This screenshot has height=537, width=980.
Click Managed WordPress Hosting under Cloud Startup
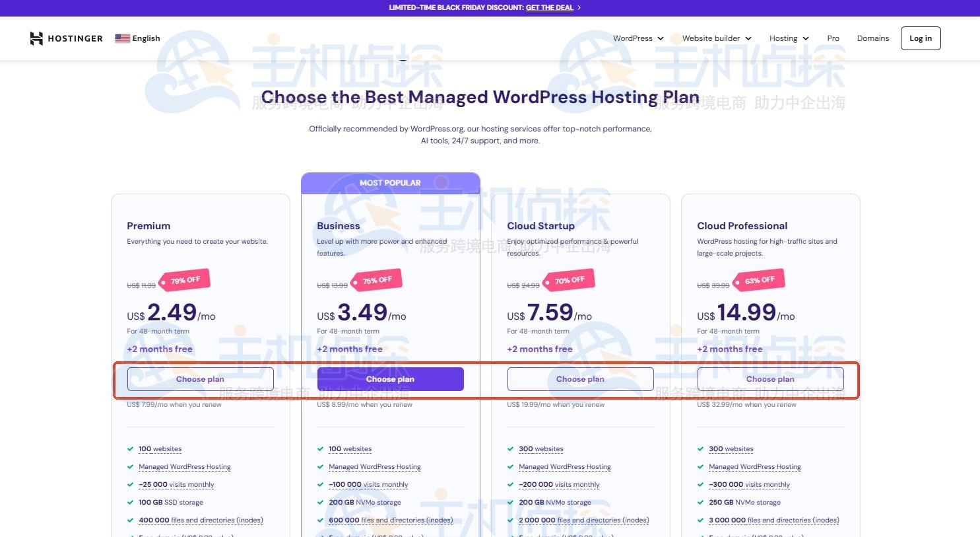[x=565, y=466]
